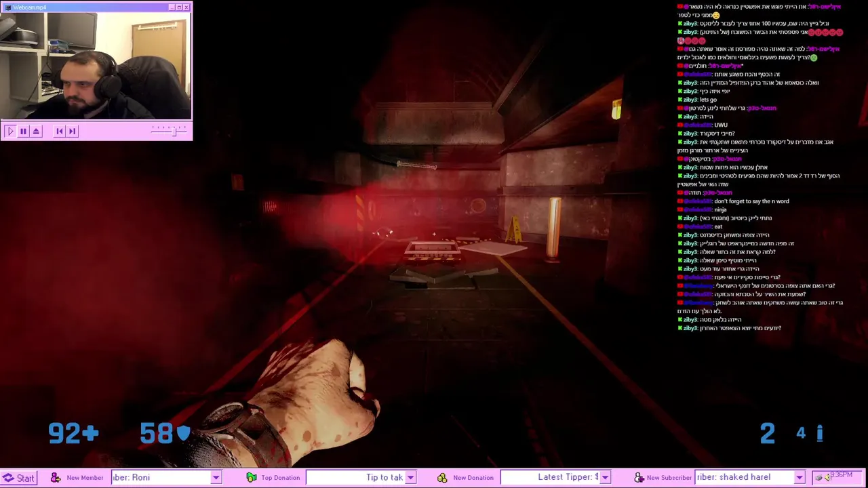Close the Webcam.mp4 window
This screenshot has width=868, height=488.
click(x=186, y=7)
